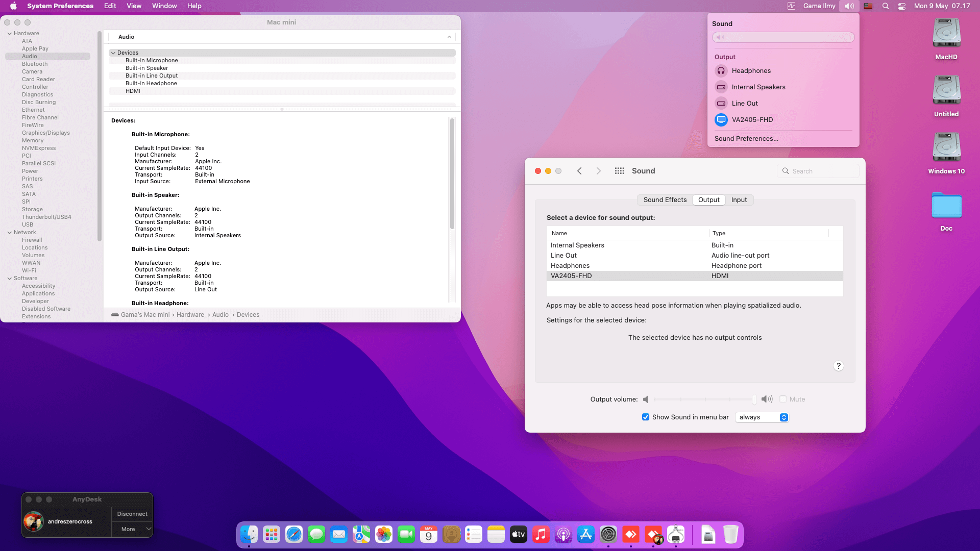Open the View menu
Screen dimensions: 980x551
[x=134, y=6]
